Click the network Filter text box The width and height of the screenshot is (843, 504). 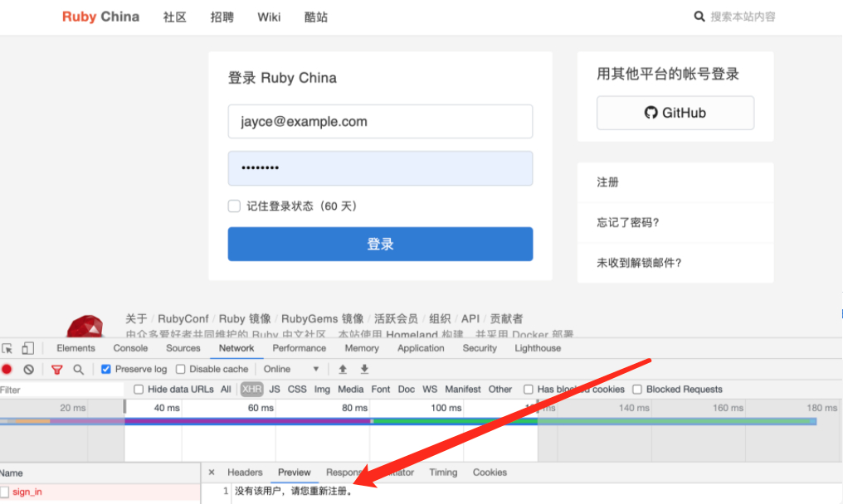tap(61, 390)
